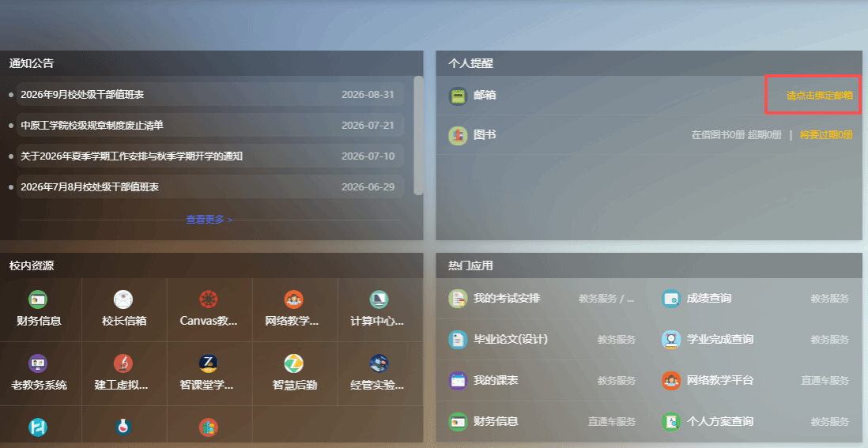Open the 智慧后勤 icon
Image resolution: width=868 pixels, height=448 pixels.
point(294,363)
